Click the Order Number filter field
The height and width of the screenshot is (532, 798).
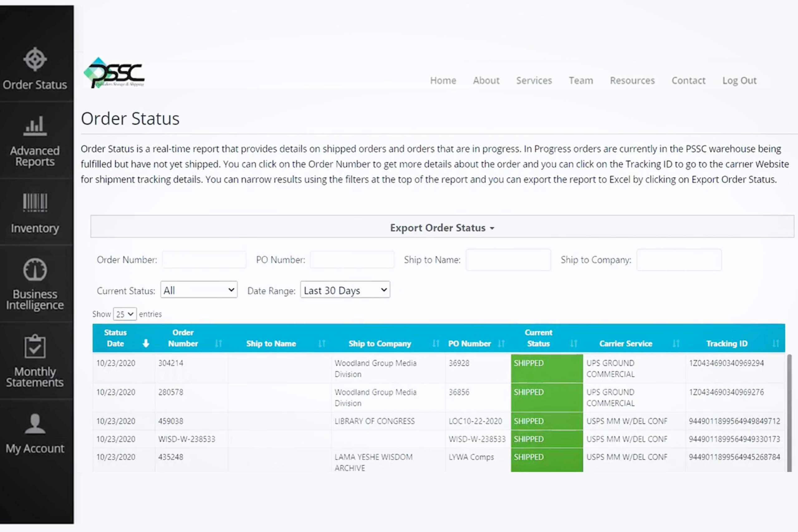(204, 260)
